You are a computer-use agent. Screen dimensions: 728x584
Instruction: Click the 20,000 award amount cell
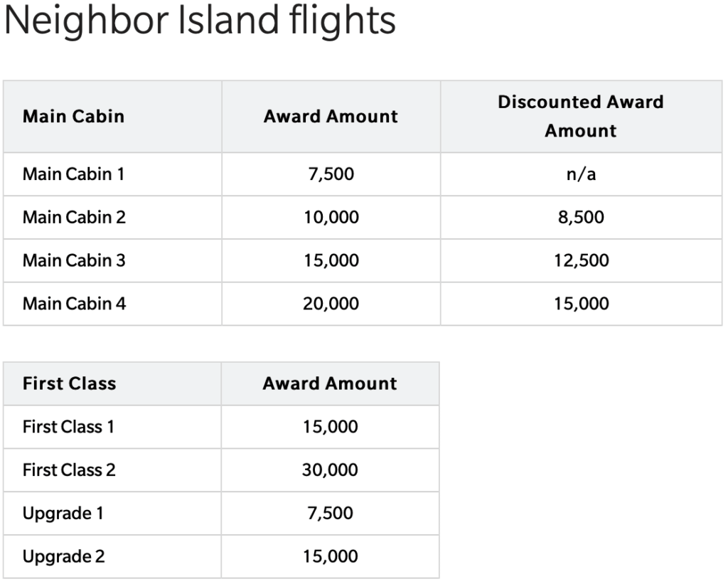[x=331, y=304]
